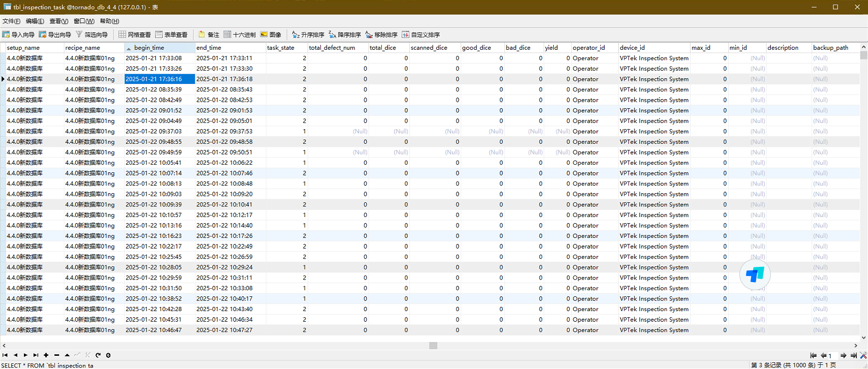
Task: Open the page limit settings tool icon
Action: point(863,356)
